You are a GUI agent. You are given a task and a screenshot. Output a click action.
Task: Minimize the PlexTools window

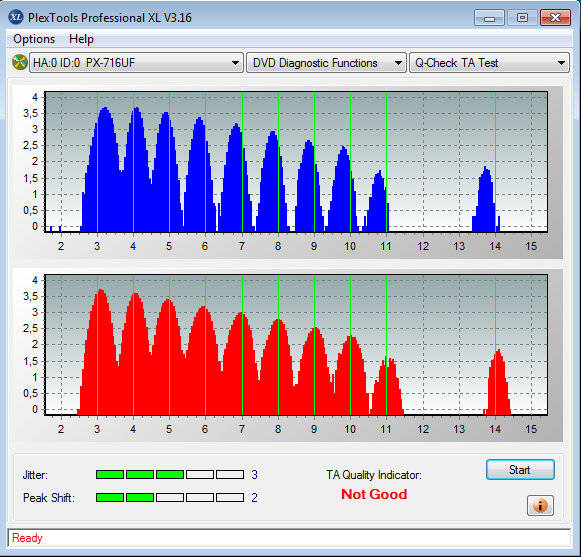coord(489,18)
